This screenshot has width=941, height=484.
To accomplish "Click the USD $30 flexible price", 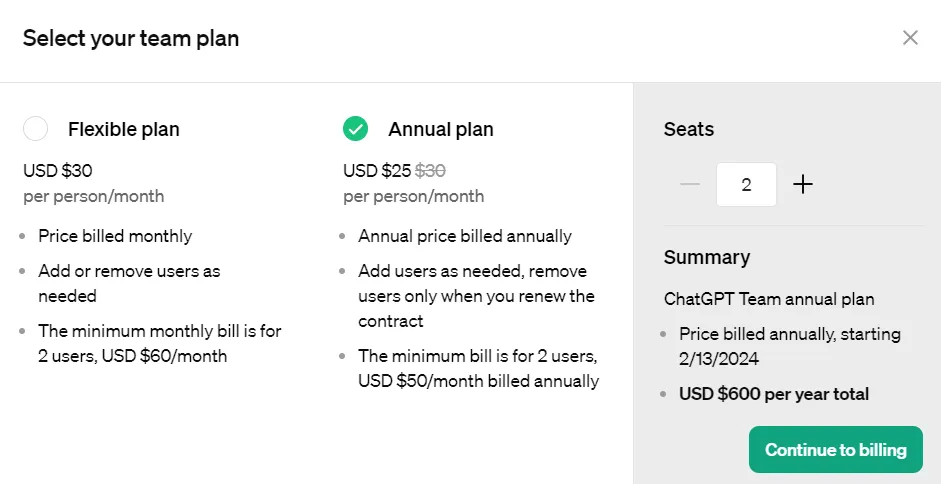I will 58,171.
